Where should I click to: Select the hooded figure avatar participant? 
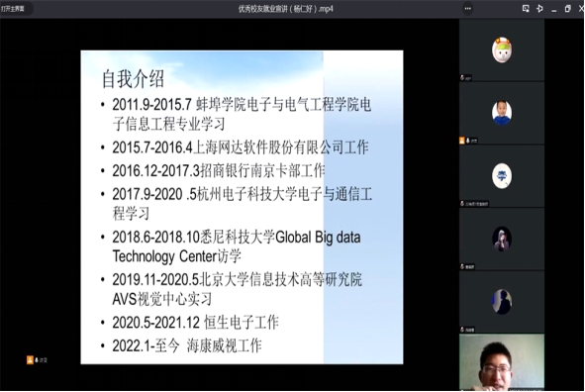502,239
